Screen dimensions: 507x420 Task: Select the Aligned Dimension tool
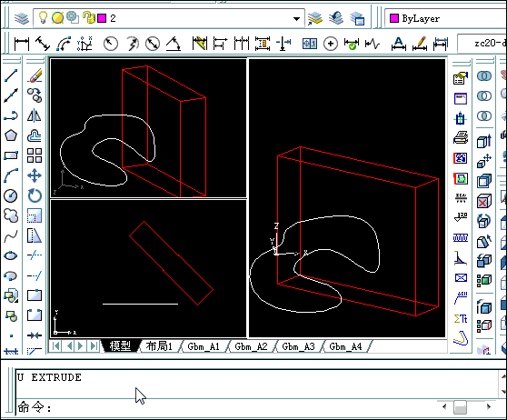click(43, 44)
